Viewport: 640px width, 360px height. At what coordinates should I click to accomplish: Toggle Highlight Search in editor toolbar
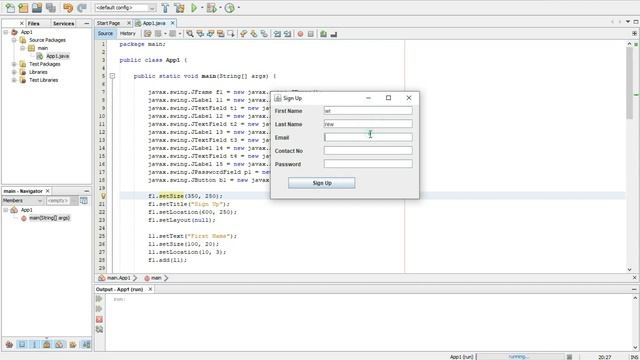[x=220, y=34]
